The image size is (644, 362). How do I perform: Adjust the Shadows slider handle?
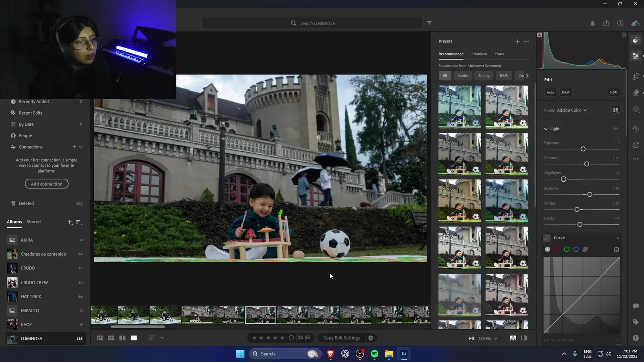pos(590,195)
